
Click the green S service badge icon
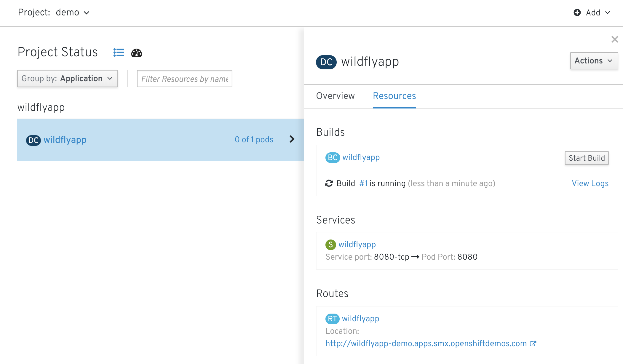pyautogui.click(x=331, y=245)
